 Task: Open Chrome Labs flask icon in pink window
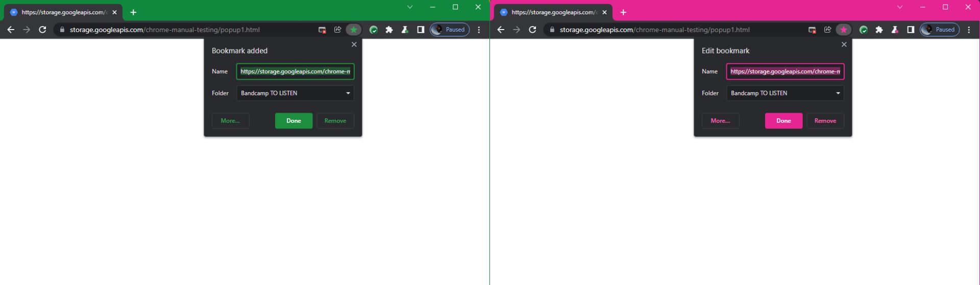point(895,30)
